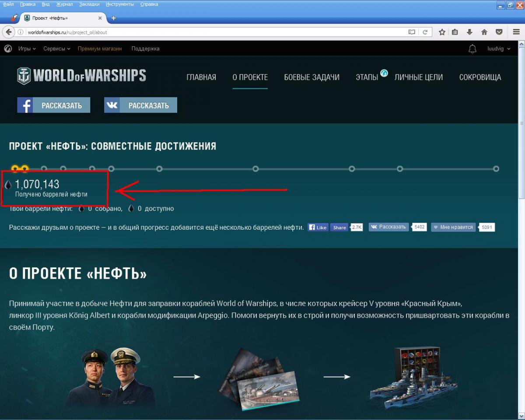Open the Правка menu
Image resolution: width=525 pixels, height=420 pixels.
coord(28,4)
